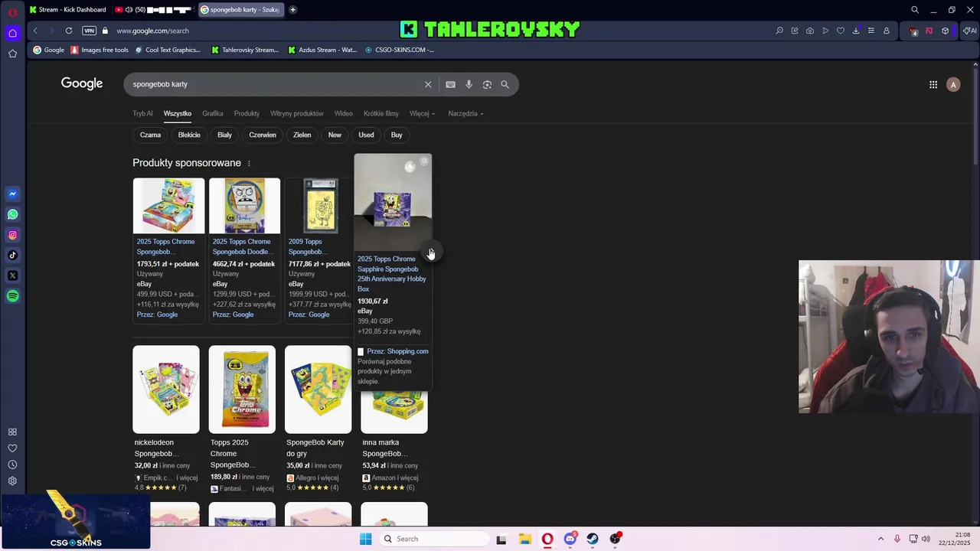The width and height of the screenshot is (980, 551).
Task: Apply the Buy filter chip
Action: (397, 135)
